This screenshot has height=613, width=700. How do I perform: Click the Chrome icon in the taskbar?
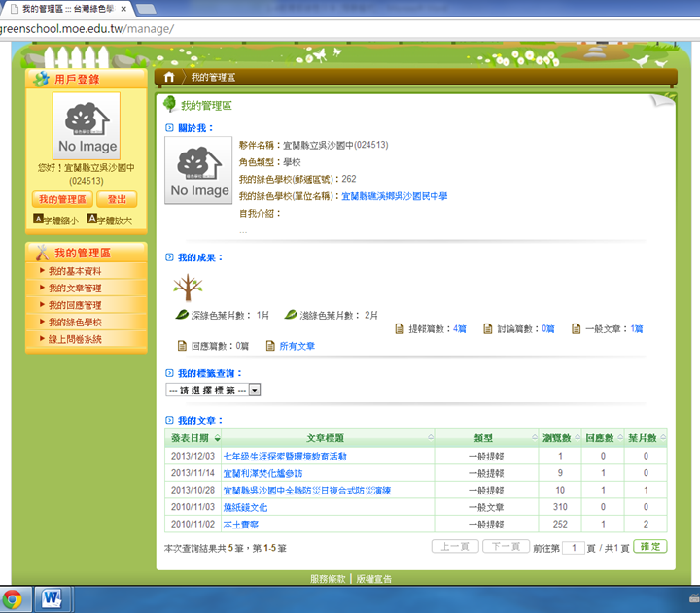point(13,598)
